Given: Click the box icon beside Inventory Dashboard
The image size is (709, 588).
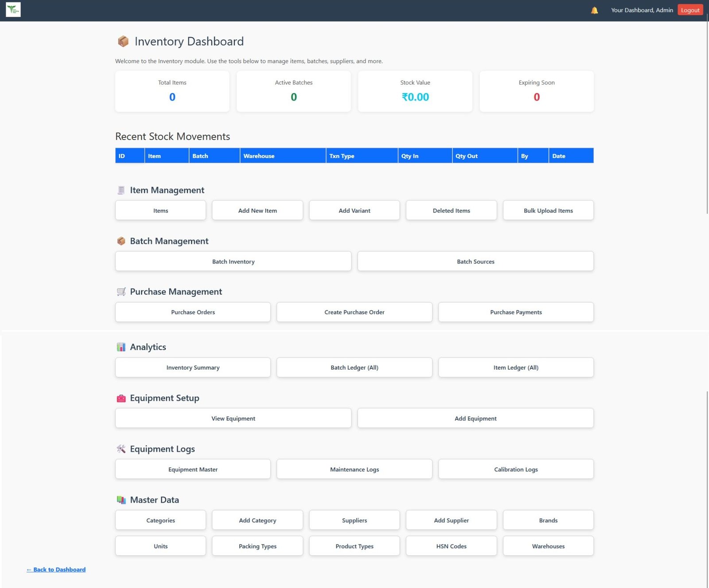Looking at the screenshot, I should coord(123,41).
